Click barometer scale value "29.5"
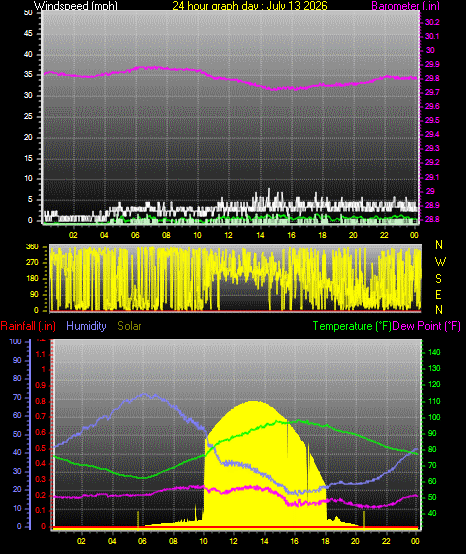Viewport: 466px width, 554px height. coord(432,120)
